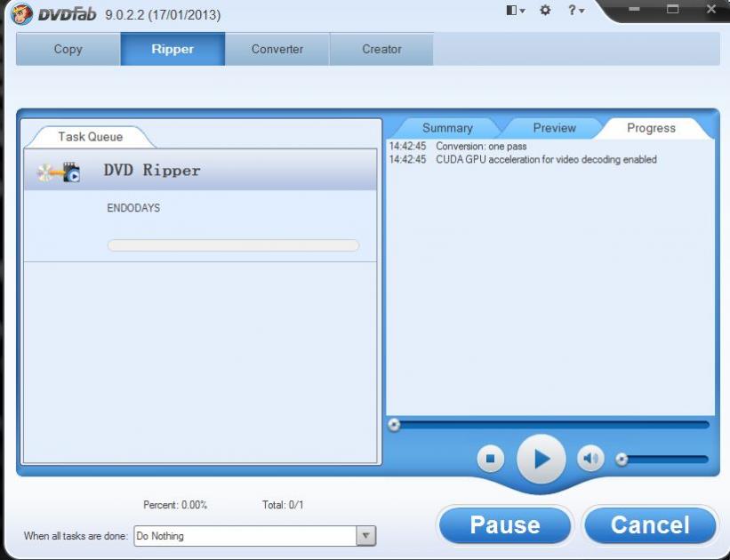
Task: Pause the ripping task
Action: pos(504,525)
